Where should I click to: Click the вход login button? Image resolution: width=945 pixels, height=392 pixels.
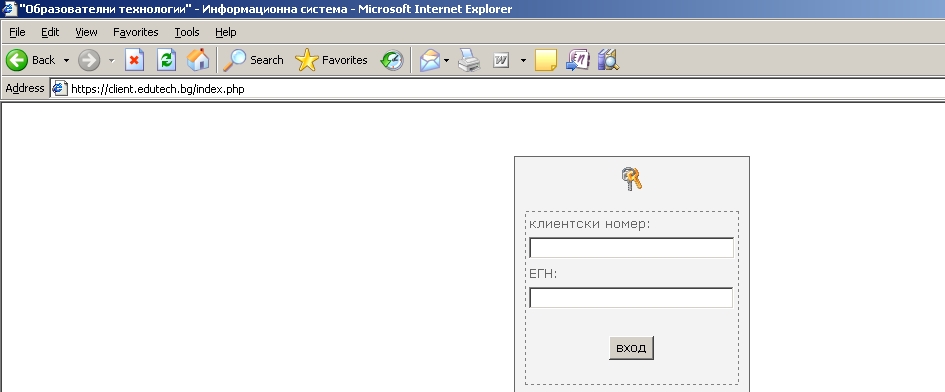tap(631, 348)
